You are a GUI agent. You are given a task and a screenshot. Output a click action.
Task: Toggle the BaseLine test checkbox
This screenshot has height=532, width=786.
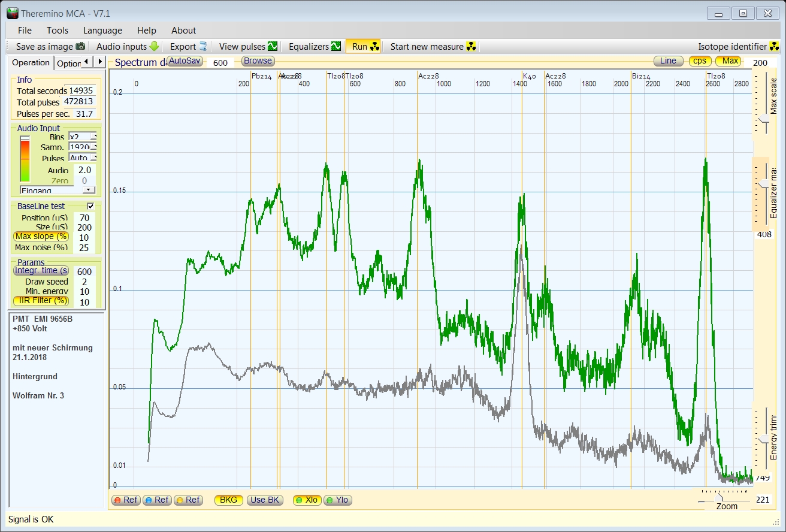[90, 206]
